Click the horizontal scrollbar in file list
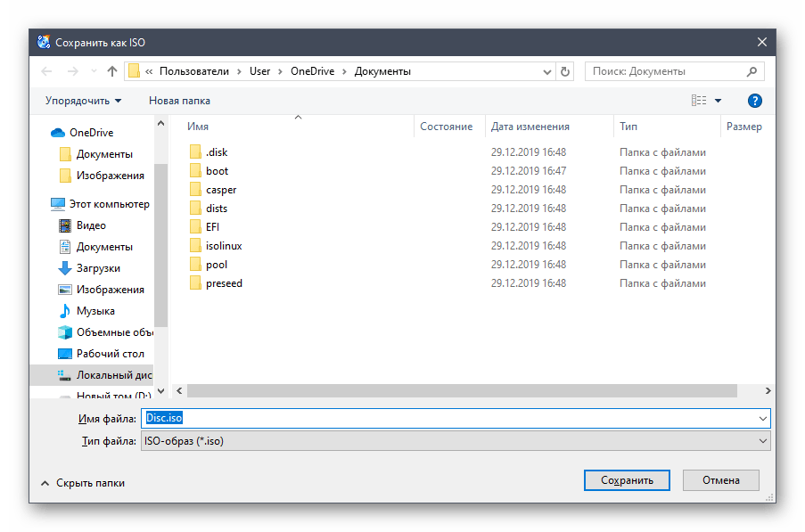805x532 pixels. coord(462,390)
